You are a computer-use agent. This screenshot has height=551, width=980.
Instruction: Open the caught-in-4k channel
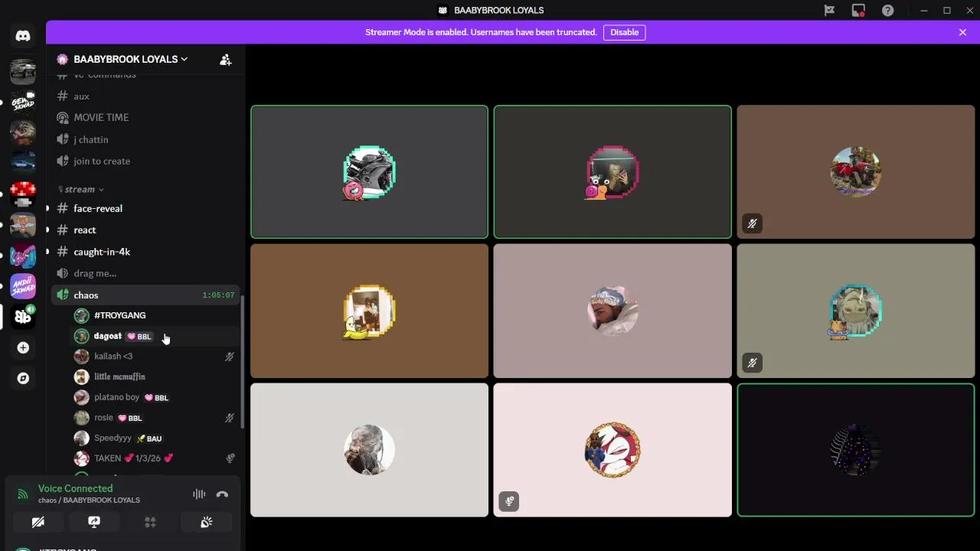pyautogui.click(x=145, y=252)
